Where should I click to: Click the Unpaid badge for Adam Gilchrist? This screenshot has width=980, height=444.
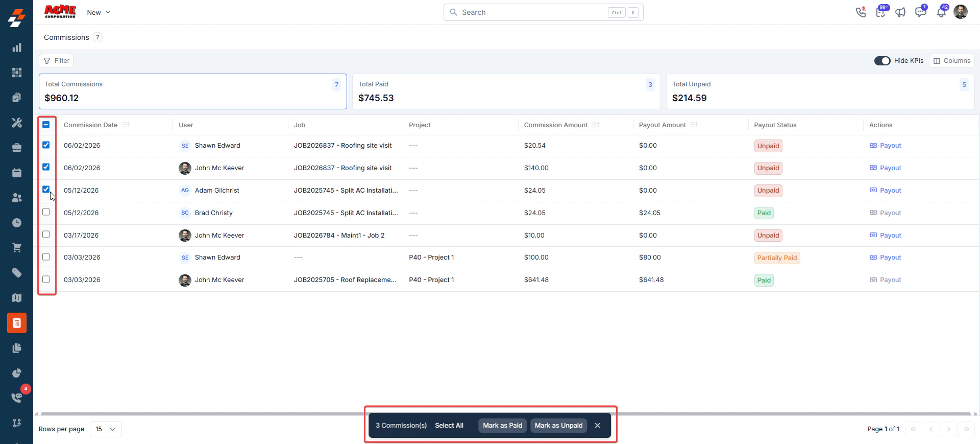[x=768, y=191]
